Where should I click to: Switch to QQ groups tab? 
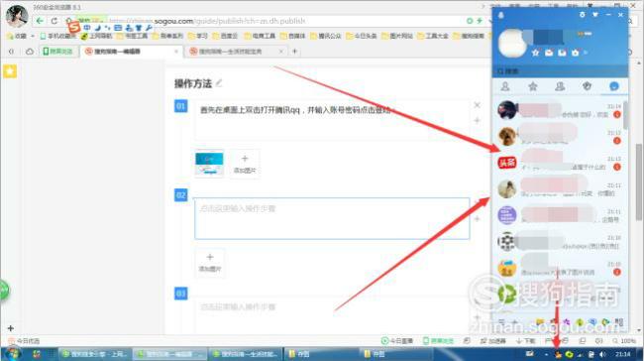[560, 86]
